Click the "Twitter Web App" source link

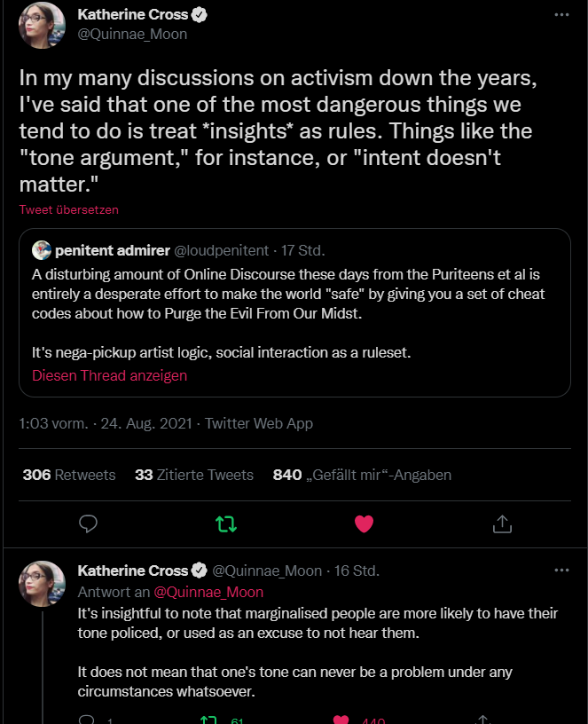pyautogui.click(x=259, y=423)
